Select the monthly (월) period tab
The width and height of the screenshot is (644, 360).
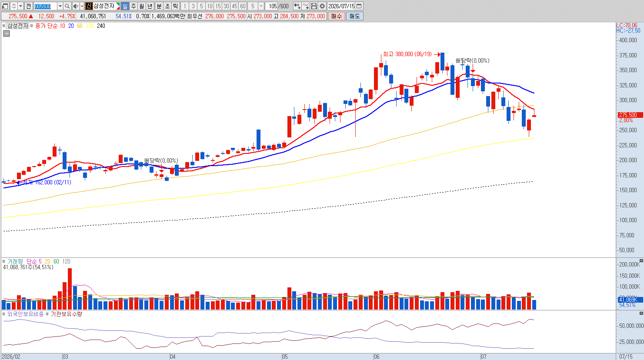(141, 6)
